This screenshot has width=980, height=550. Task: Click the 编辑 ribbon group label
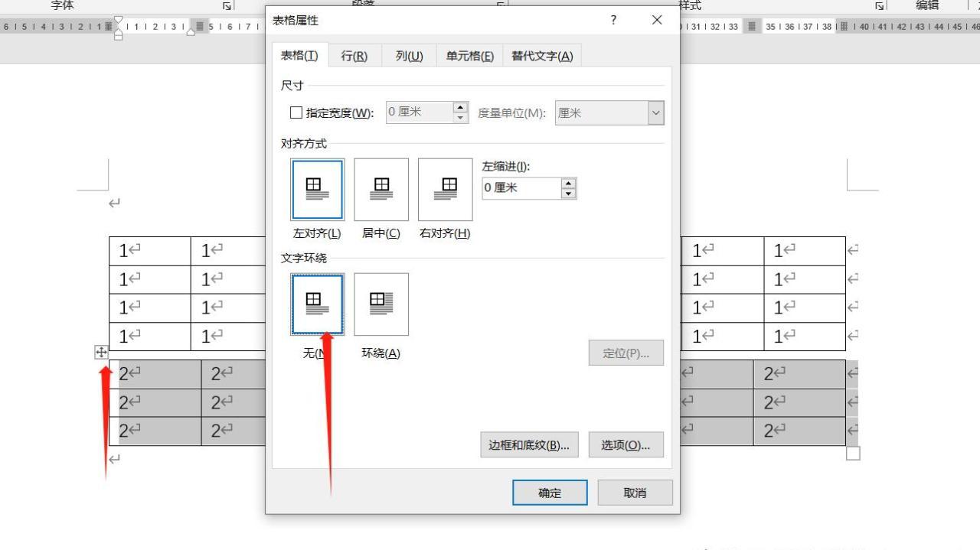[x=927, y=5]
